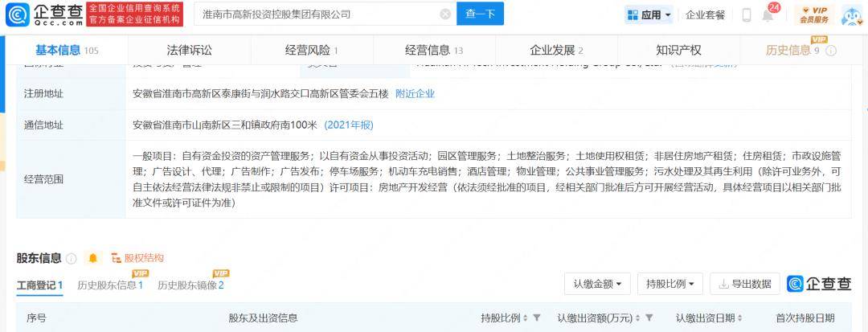Expand the 应用 applications dropdown

[648, 14]
